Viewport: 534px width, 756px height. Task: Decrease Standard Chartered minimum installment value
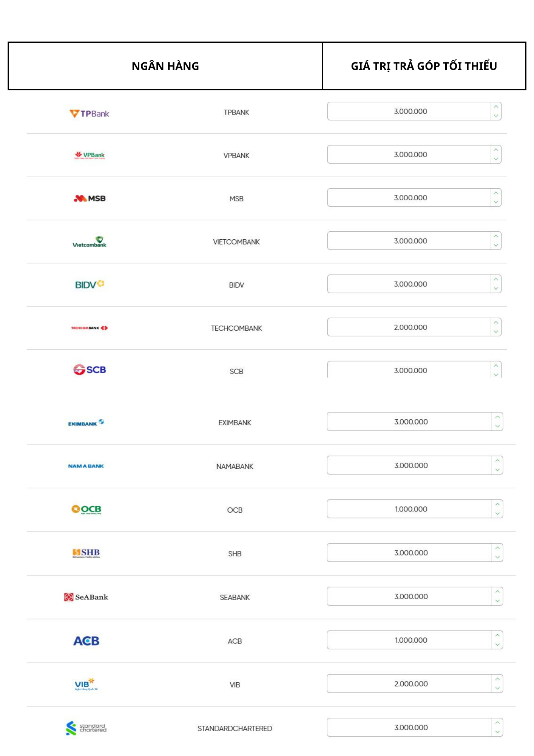click(x=497, y=732)
